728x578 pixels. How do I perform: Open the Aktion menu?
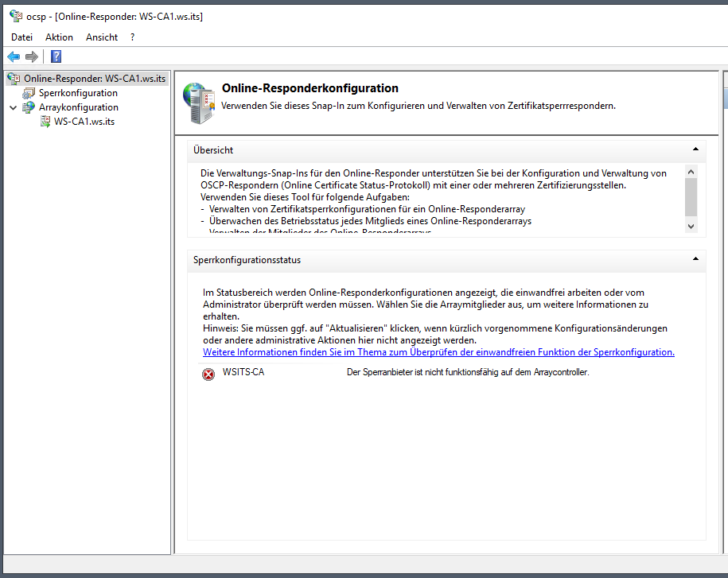pyautogui.click(x=59, y=37)
